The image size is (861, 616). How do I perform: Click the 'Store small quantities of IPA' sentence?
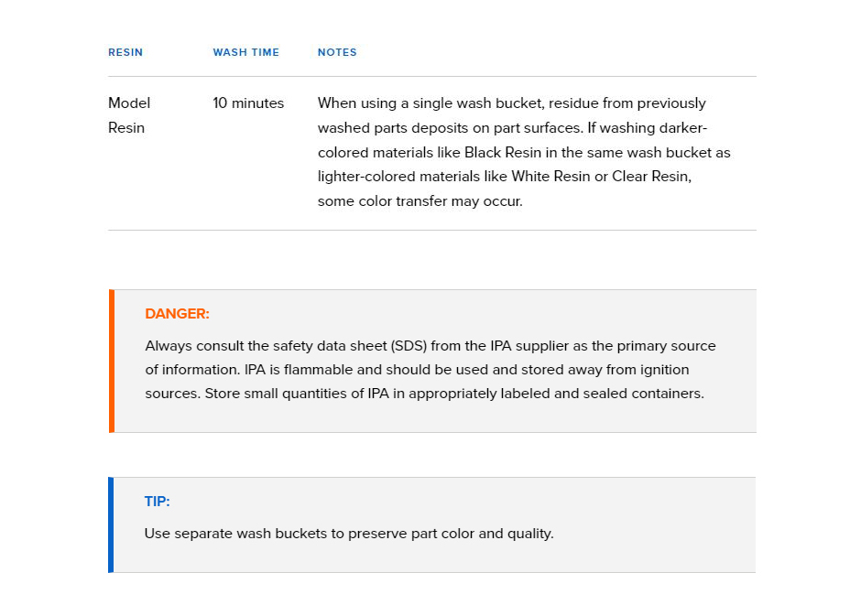tap(454, 394)
